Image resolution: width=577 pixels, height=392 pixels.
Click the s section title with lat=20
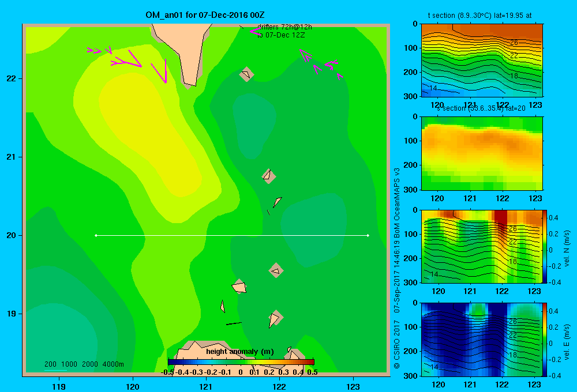[481, 108]
